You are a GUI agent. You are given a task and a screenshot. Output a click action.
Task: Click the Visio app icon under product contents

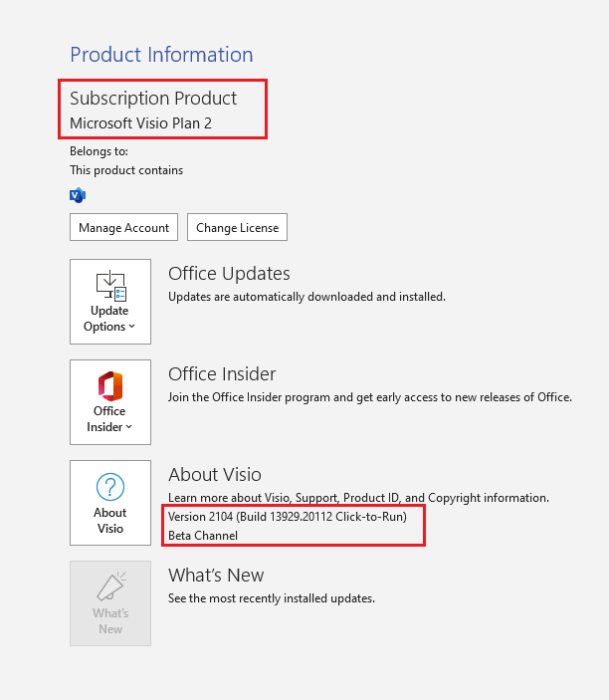click(78, 195)
